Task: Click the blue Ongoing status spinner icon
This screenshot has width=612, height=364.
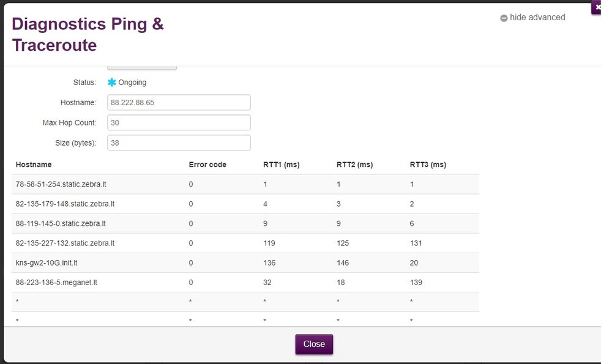Action: click(x=112, y=83)
